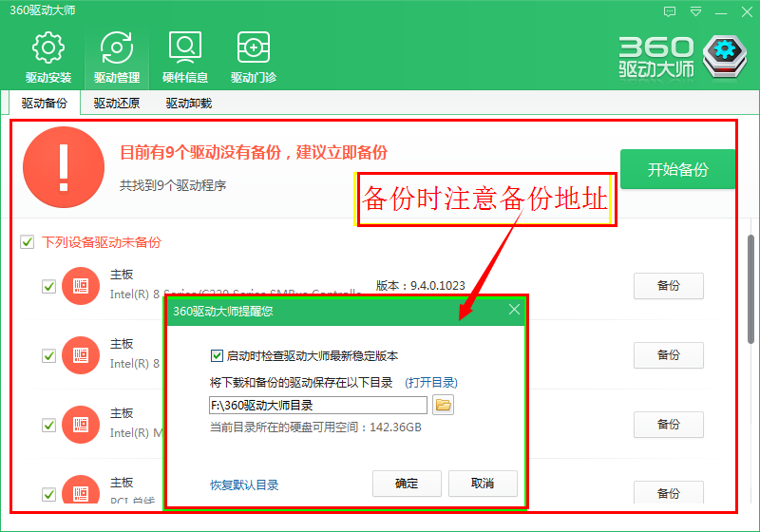
Task: Click the F:\360驱动大师目录 path field
Action: coord(318,405)
